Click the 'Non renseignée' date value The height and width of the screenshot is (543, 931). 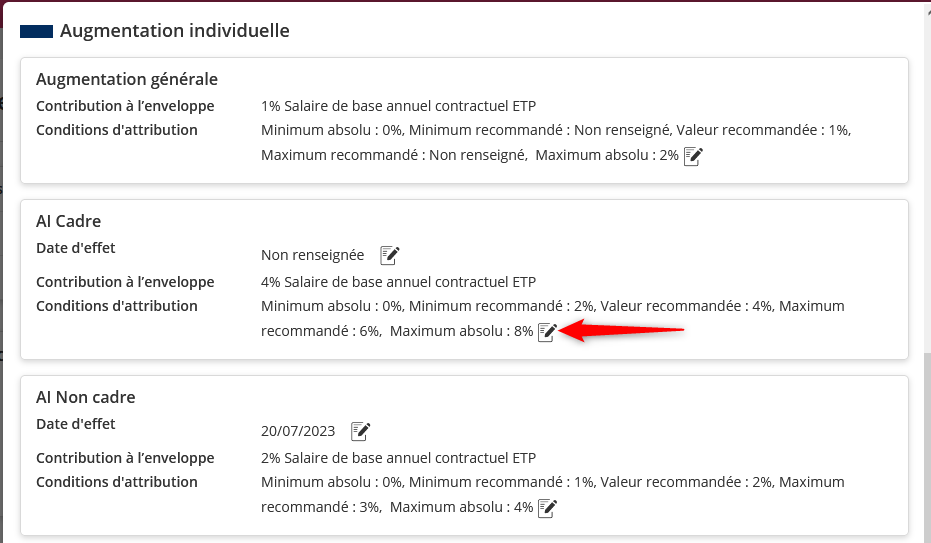coord(312,255)
